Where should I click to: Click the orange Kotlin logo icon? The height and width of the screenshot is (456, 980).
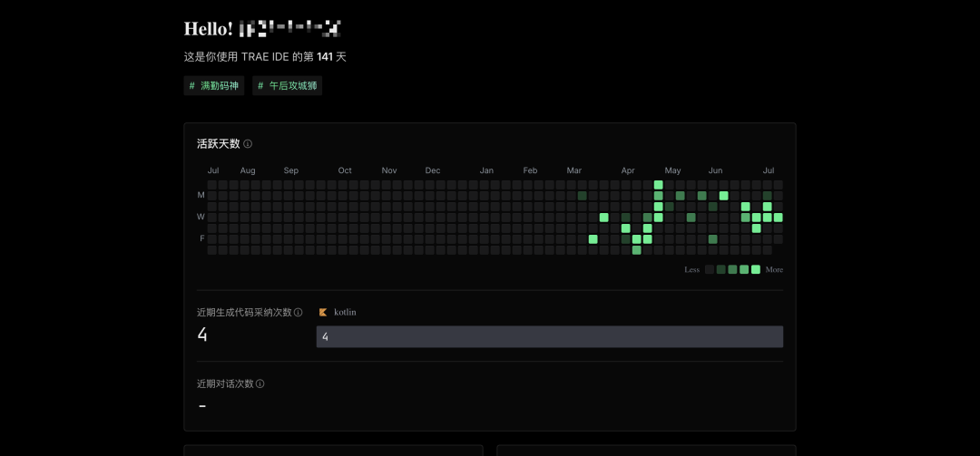(323, 312)
